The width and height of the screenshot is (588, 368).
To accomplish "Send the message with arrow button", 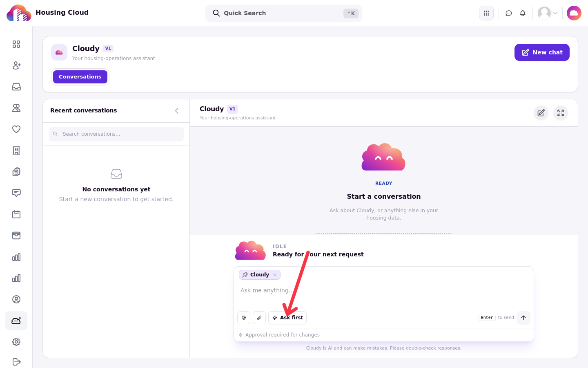I will 523,318.
